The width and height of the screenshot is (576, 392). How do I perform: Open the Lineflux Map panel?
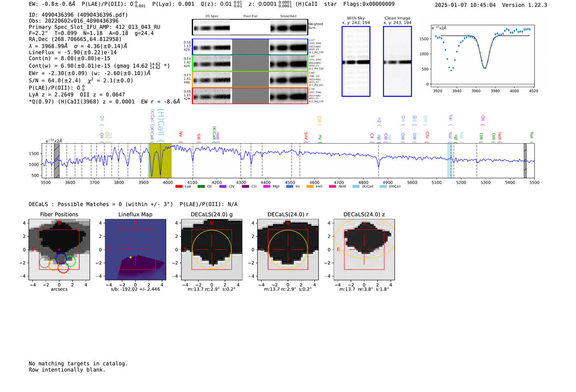pyautogui.click(x=135, y=250)
